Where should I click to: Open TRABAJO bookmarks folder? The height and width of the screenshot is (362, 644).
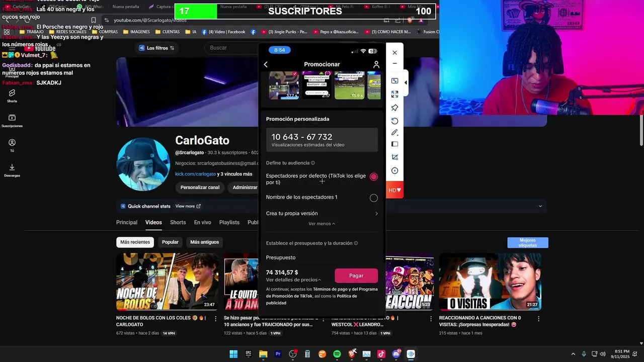[x=31, y=32]
